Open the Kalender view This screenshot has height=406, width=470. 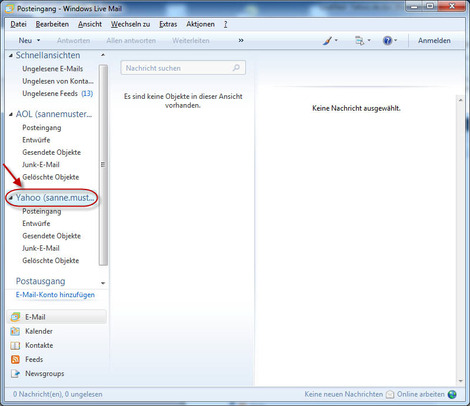[39, 331]
